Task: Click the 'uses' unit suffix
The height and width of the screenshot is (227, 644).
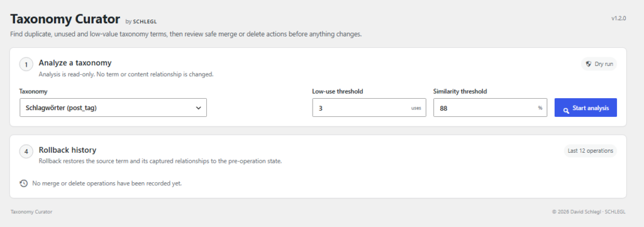Action: (416, 108)
